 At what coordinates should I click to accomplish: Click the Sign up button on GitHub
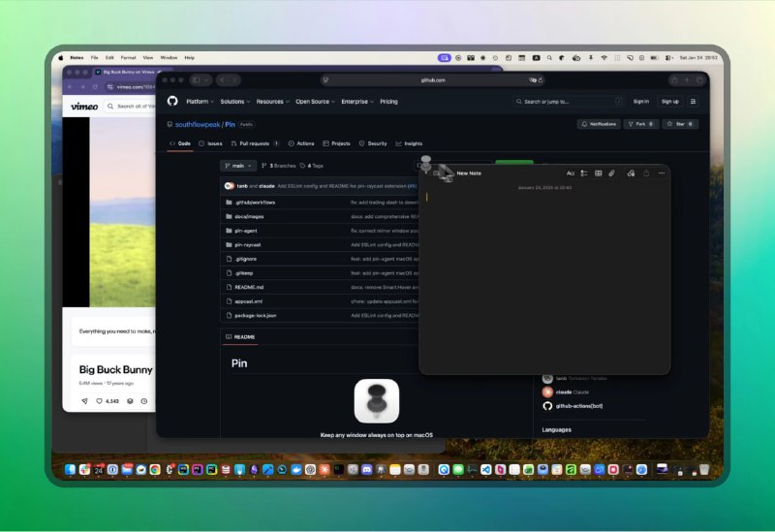pos(670,101)
